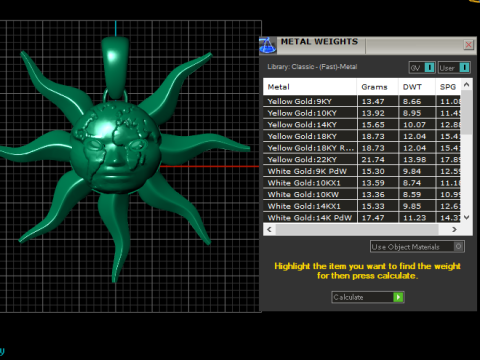Click the Metal Weights scale icon
Viewport: 480px width, 360px height.
click(x=268, y=46)
